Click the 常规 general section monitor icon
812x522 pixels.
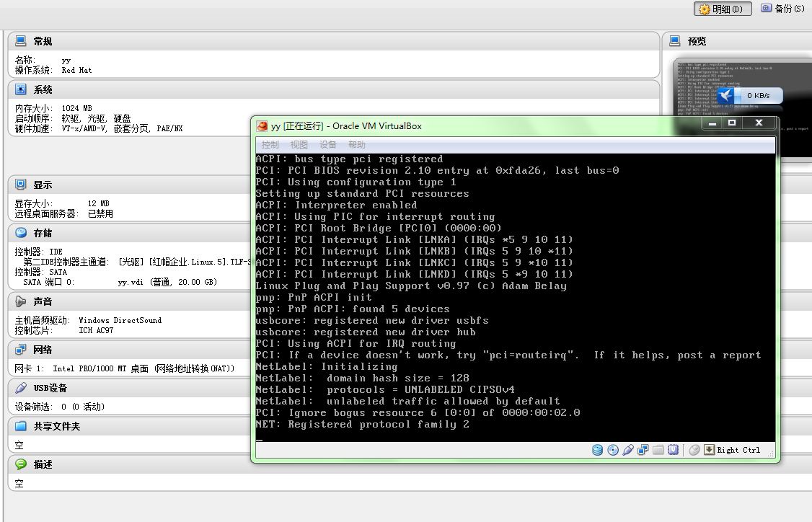click(x=21, y=40)
